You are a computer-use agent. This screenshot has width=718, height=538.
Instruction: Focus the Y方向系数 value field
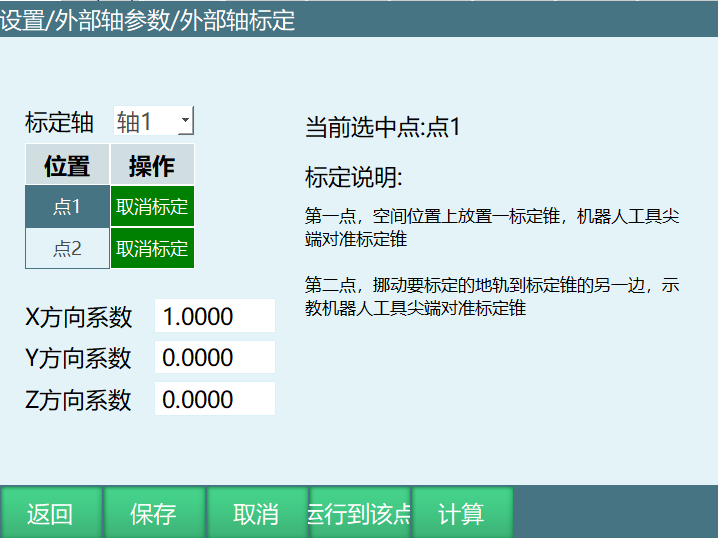tap(214, 358)
